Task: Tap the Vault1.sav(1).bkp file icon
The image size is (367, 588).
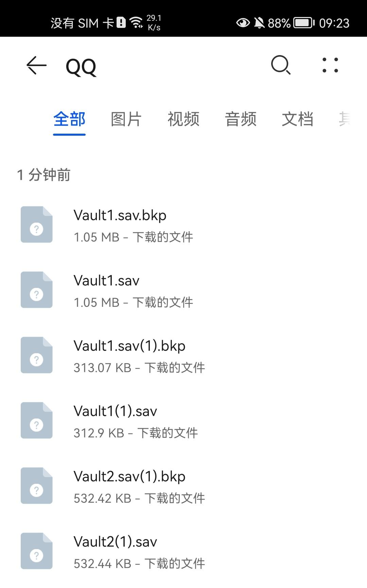Action: point(37,355)
